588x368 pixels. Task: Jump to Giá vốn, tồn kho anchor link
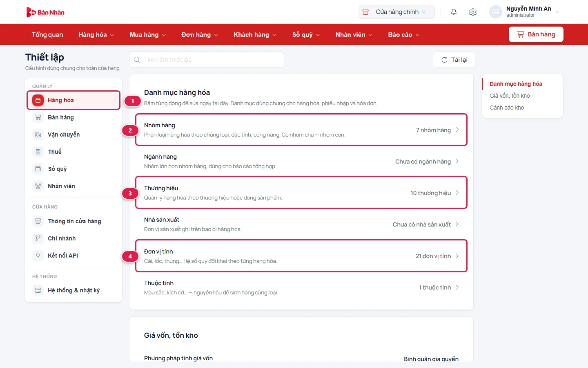pyautogui.click(x=510, y=96)
